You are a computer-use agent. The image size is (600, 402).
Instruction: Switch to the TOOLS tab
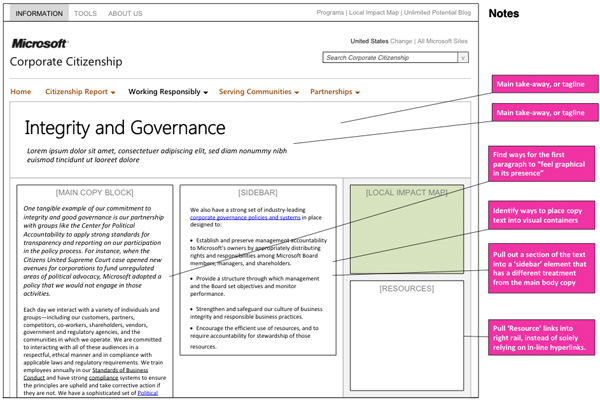(85, 13)
